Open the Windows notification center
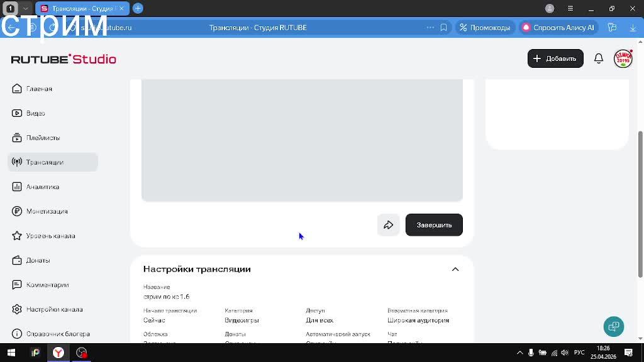 point(628,353)
